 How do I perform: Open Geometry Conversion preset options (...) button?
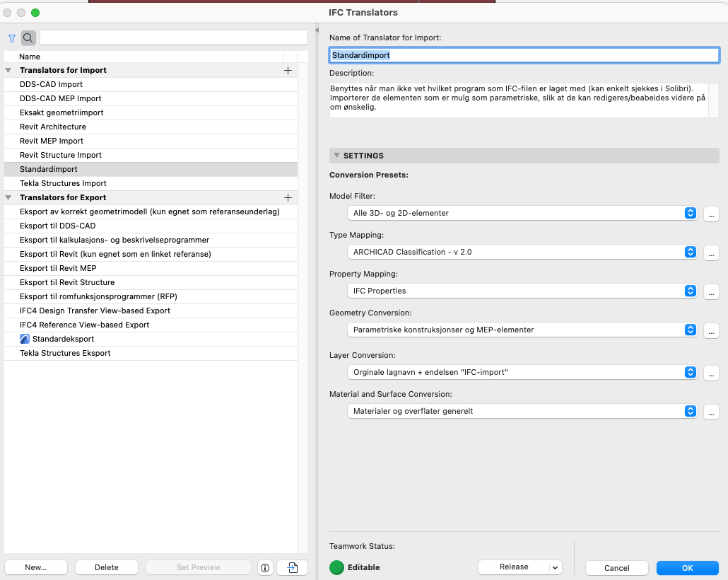coord(711,330)
